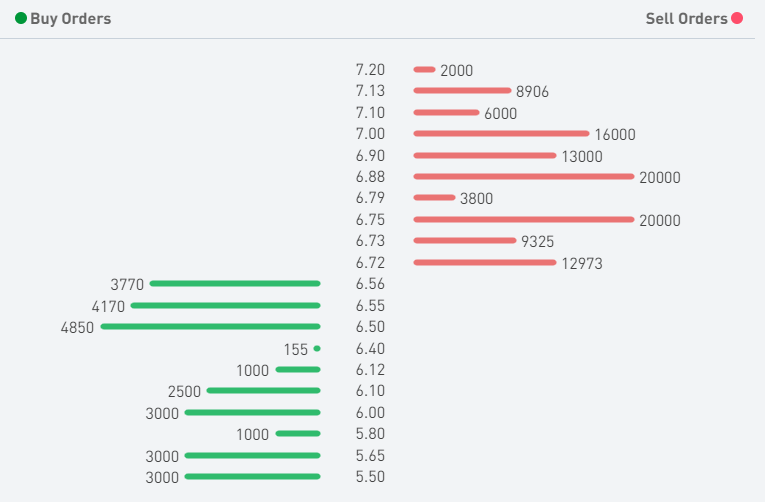Select the buy bar at price 5.50
Screen dimensions: 765x502
tap(253, 477)
